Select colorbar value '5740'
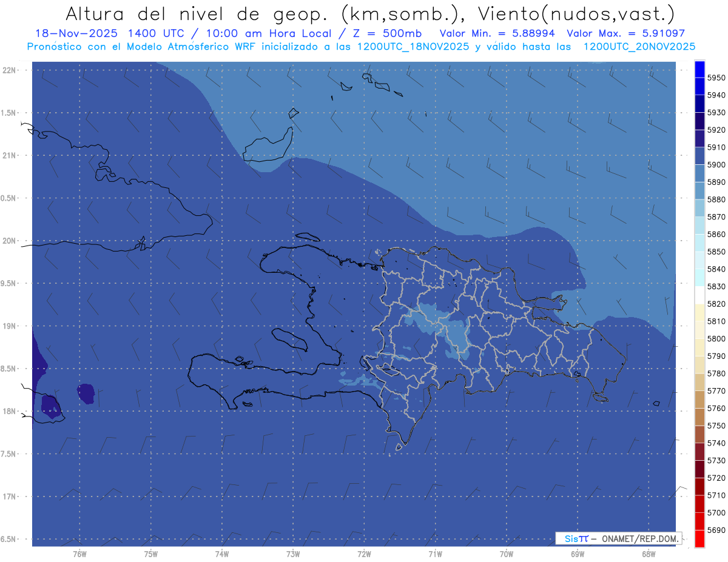The width and height of the screenshot is (728, 562). tap(717, 443)
